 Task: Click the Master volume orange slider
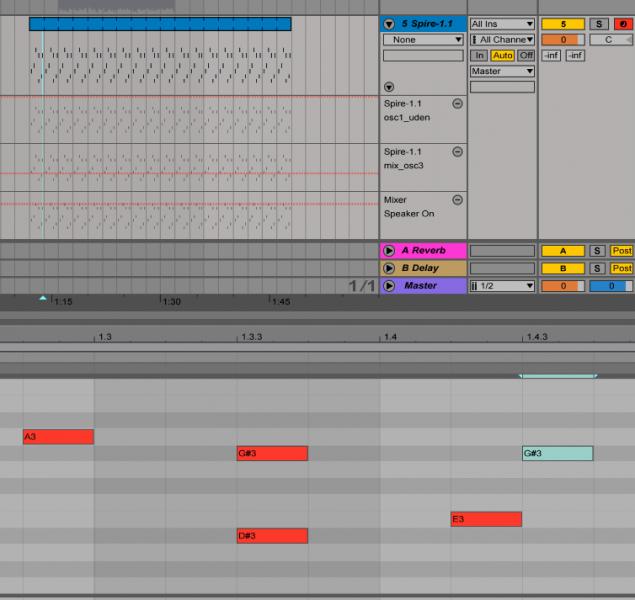(563, 286)
